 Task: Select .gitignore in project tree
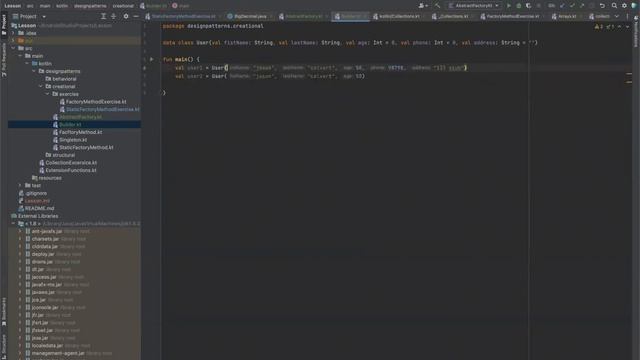pos(36,193)
